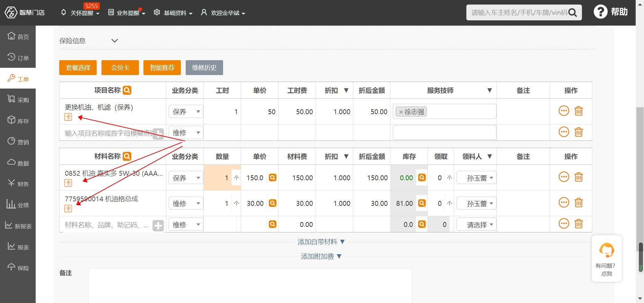Open 基础资料 menu in top bar

[x=173, y=13]
